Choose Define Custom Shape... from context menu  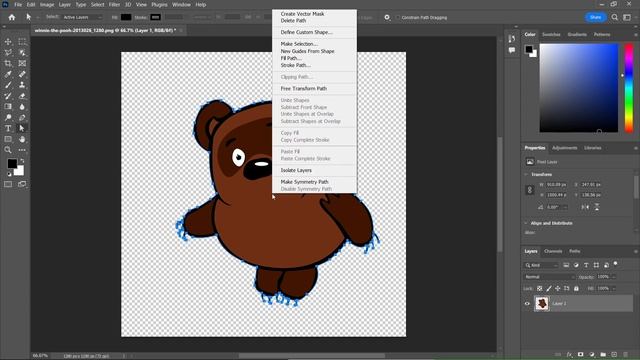pyautogui.click(x=307, y=32)
